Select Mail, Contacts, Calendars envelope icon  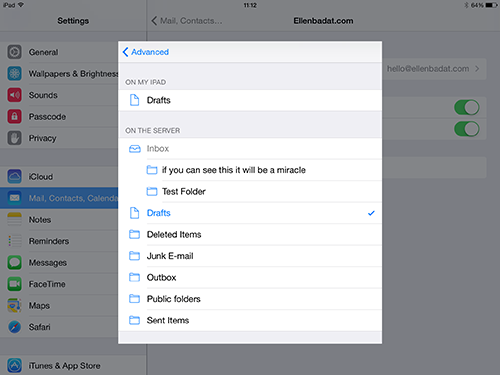[x=14, y=198]
